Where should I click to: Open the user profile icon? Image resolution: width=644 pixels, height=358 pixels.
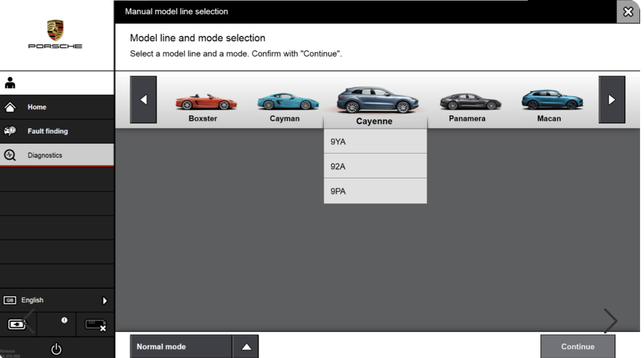(x=10, y=83)
